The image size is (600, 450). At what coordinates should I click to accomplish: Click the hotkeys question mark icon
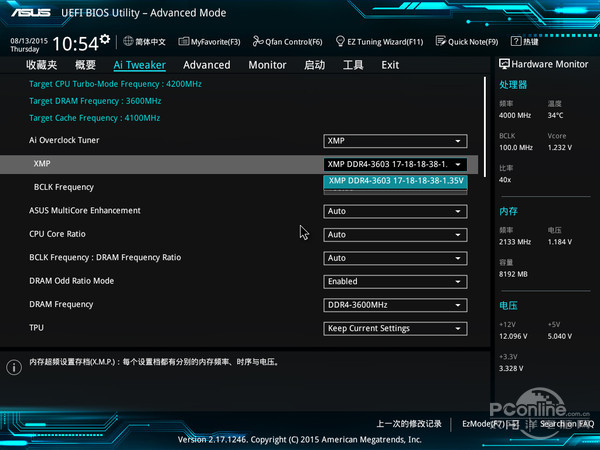point(516,41)
